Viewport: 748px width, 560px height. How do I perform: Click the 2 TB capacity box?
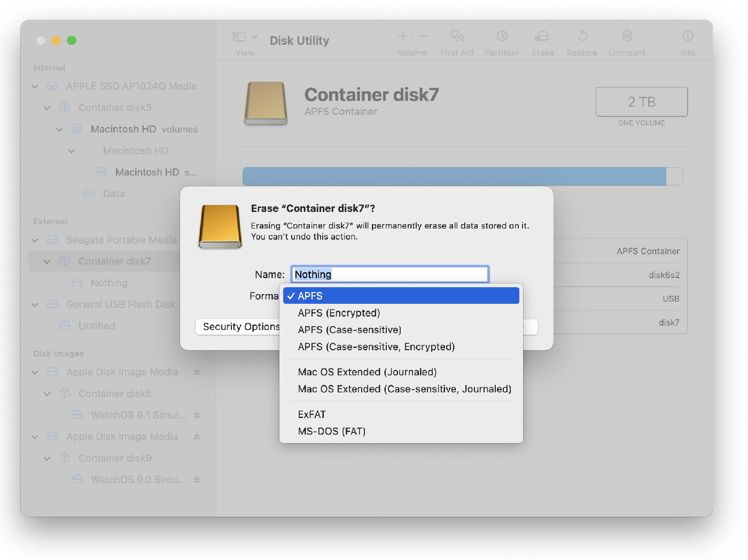click(642, 102)
